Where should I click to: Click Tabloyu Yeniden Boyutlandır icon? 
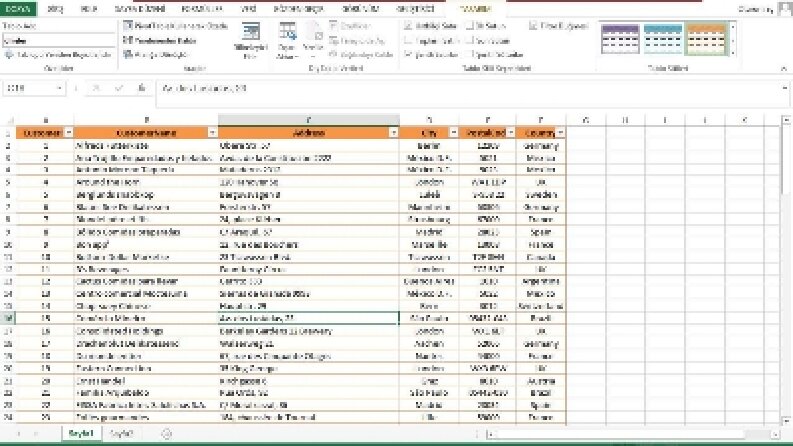[9, 55]
